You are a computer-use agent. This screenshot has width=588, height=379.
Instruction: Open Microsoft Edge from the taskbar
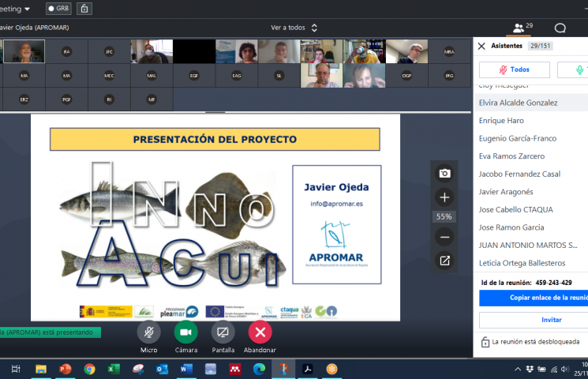pos(259,370)
